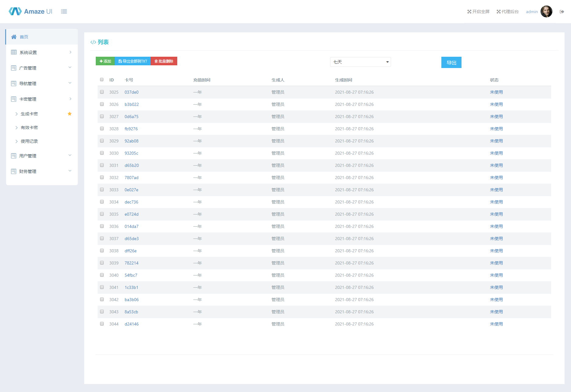Open card number link 037de0
The width and height of the screenshot is (571, 392).
[x=131, y=92]
